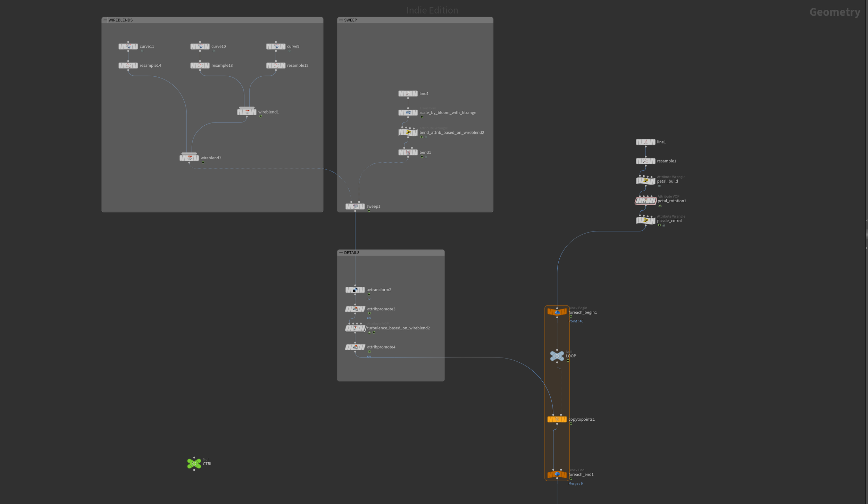Select the resample1 node
This screenshot has height=504, width=868.
coord(646,161)
